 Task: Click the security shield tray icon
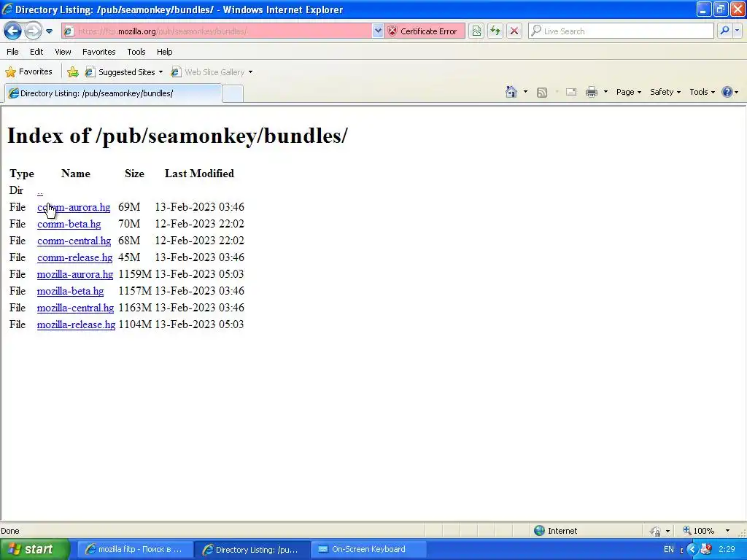tap(706, 550)
